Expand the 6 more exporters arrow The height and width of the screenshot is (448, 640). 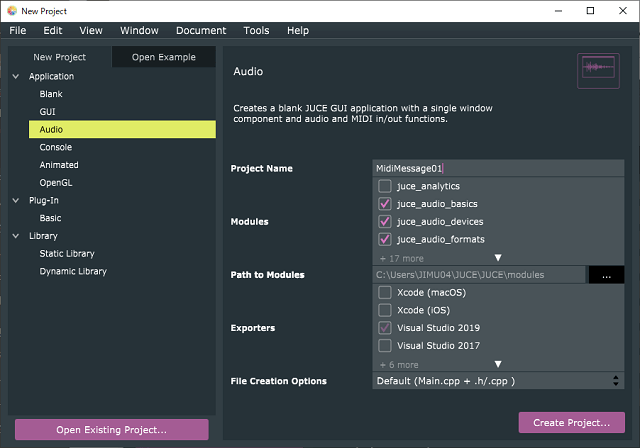498,364
